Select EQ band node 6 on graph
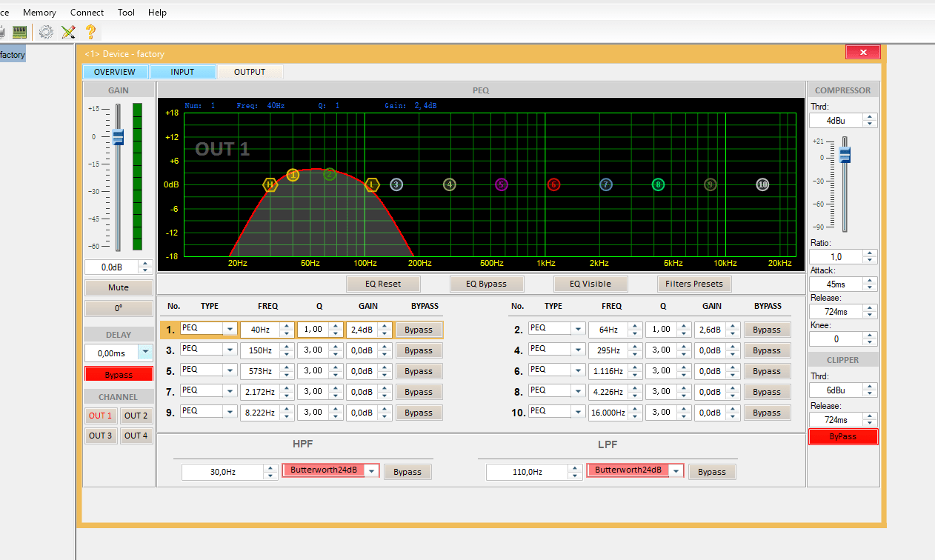Image resolution: width=935 pixels, height=560 pixels. [553, 184]
